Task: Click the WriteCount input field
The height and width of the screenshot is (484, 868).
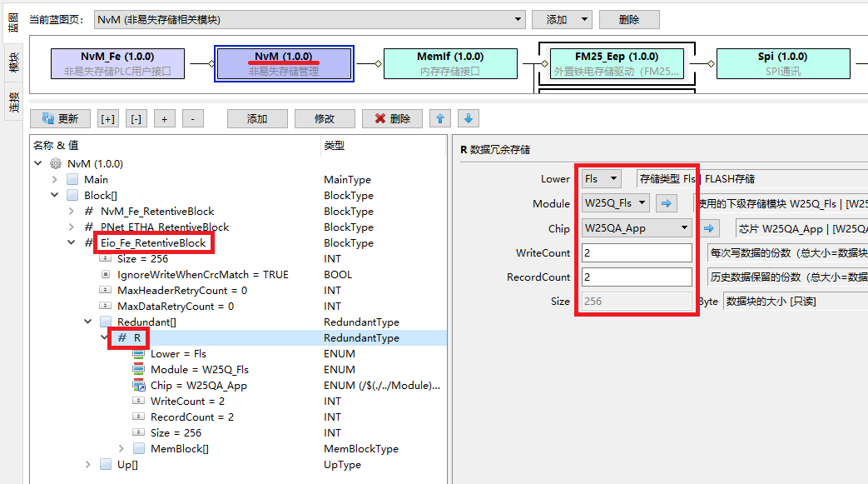Action: coord(637,252)
